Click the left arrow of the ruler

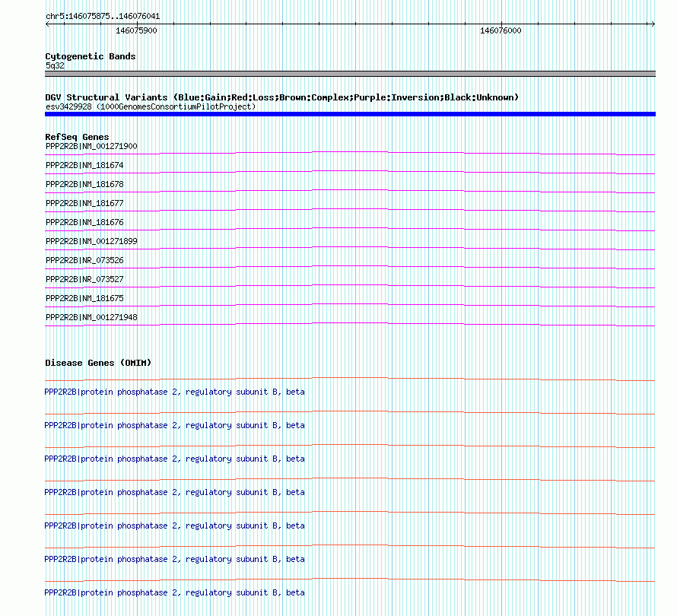click(x=47, y=24)
